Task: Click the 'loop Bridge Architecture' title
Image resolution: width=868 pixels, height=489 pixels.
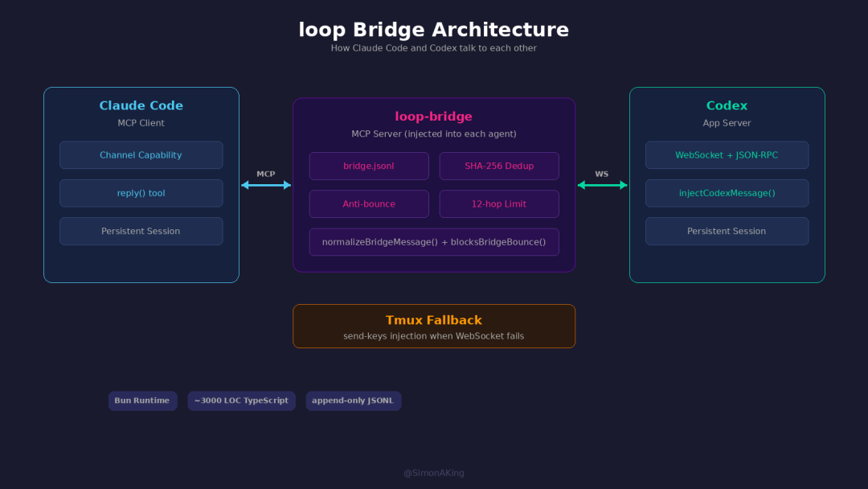Action: tap(433, 29)
